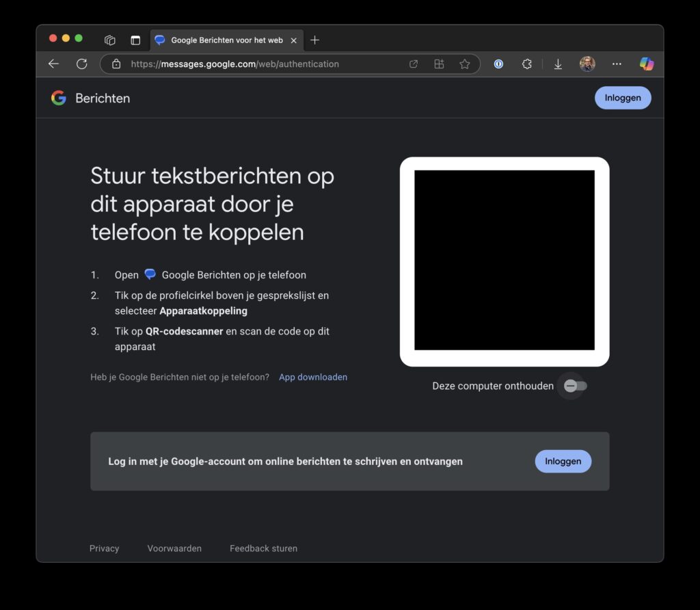Launch the Copilot sidebar icon
The width and height of the screenshot is (700, 610).
647,64
